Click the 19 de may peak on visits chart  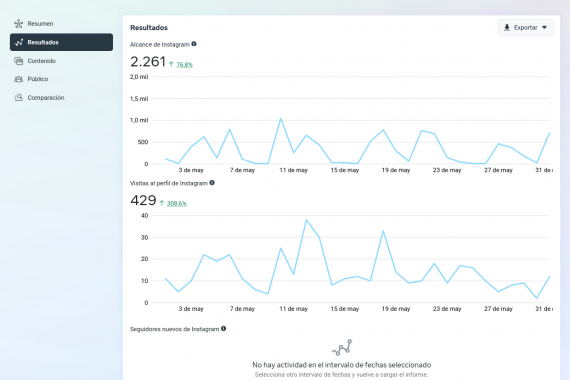pos(383,231)
